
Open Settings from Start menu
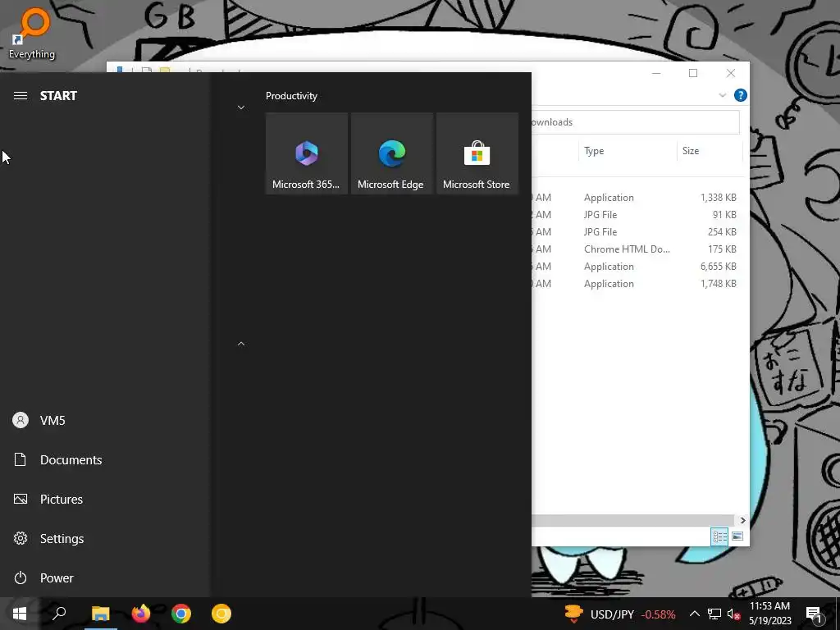(104, 538)
